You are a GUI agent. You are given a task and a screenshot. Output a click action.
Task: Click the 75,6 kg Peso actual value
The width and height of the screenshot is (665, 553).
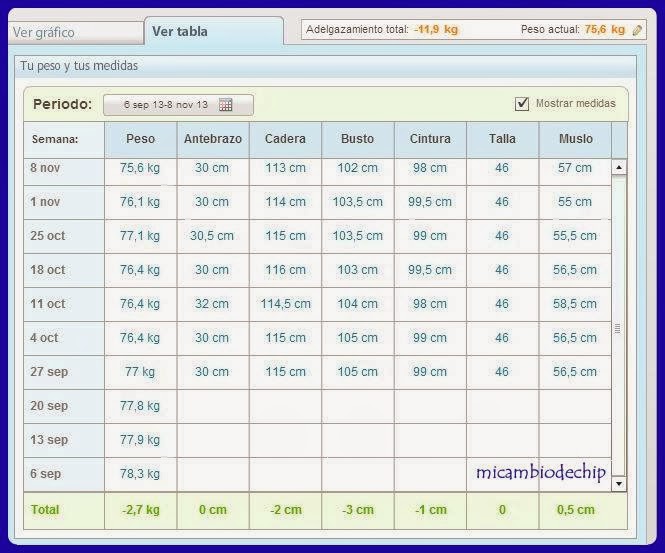605,30
